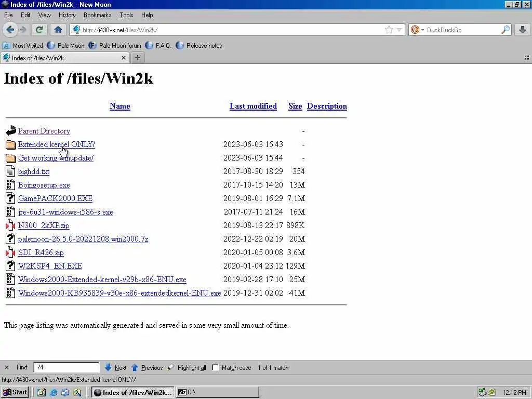Click the folder icon beside Get working winupdate

click(x=10, y=158)
